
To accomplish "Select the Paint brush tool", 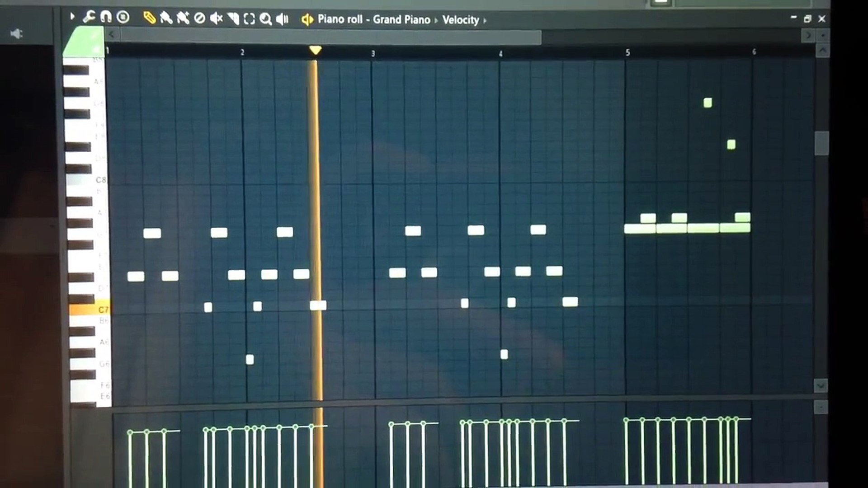I will 166,18.
